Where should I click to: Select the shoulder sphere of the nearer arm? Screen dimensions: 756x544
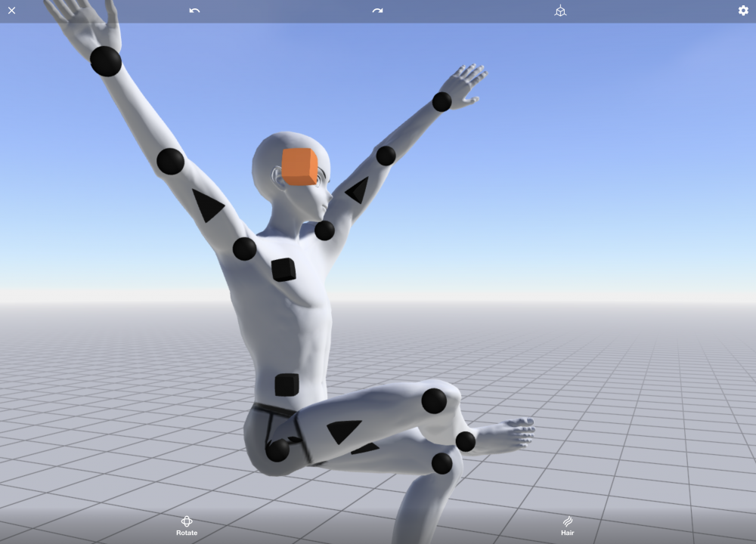(x=244, y=249)
